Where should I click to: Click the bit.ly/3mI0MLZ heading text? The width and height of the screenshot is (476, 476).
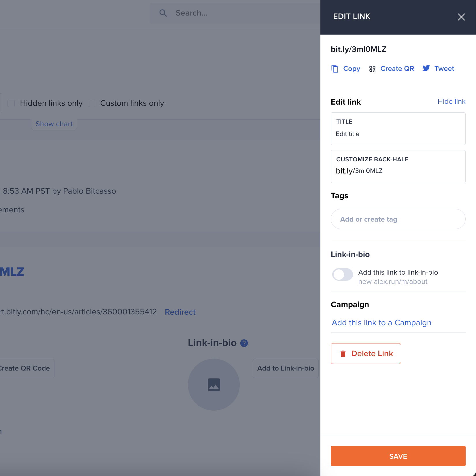click(358, 49)
